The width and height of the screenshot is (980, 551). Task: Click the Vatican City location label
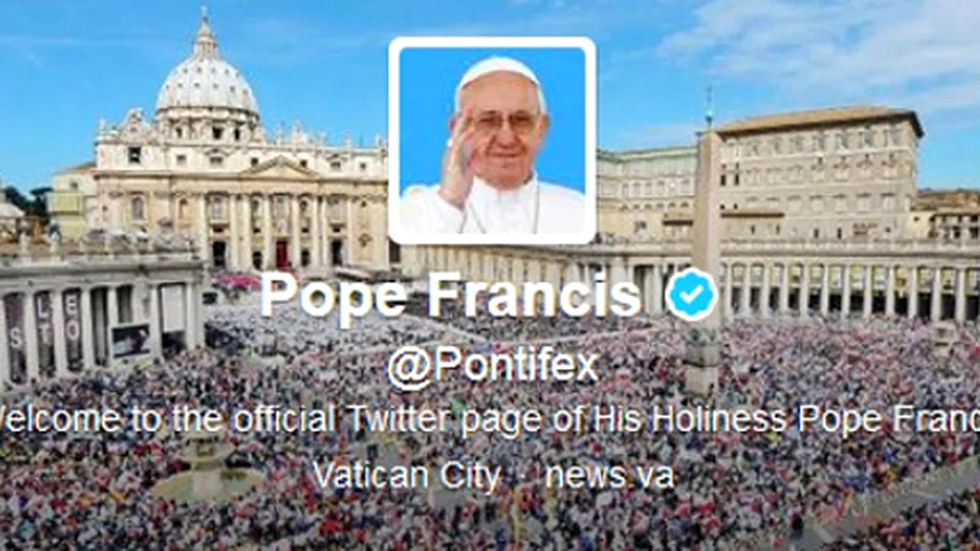(x=407, y=475)
